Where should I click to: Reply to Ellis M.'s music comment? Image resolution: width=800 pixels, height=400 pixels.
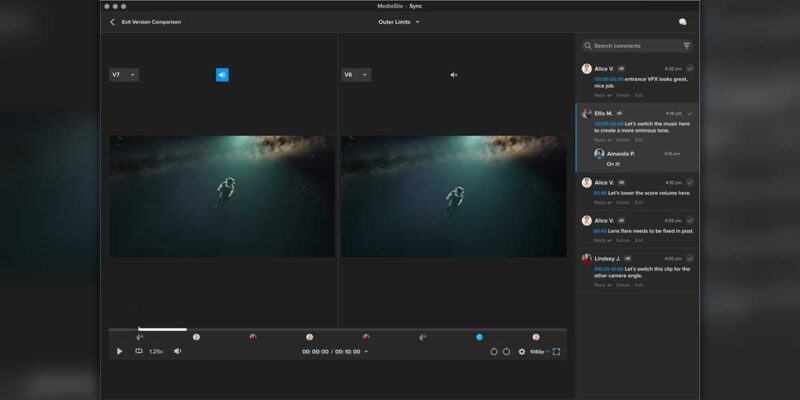pos(603,140)
